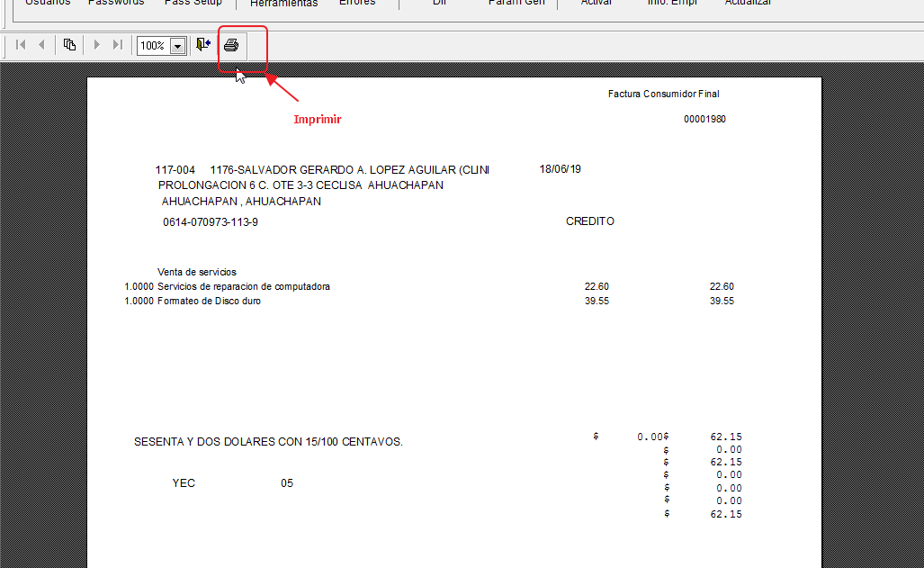Click the value 05 next to YEC
This screenshot has height=568, width=924.
(x=287, y=483)
